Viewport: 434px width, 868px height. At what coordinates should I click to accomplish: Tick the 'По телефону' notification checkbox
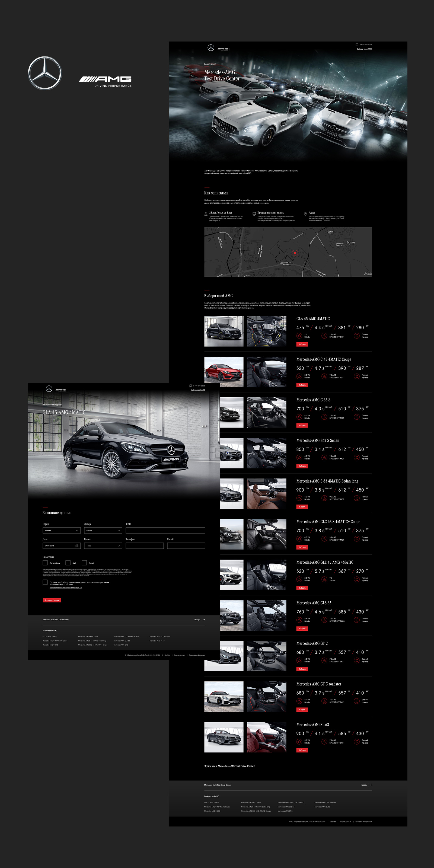tap(45, 563)
